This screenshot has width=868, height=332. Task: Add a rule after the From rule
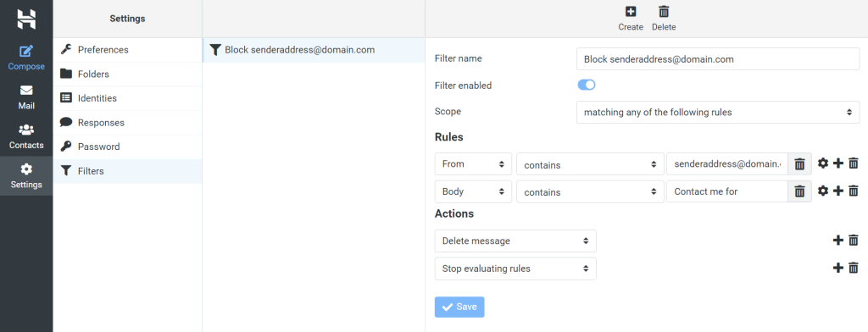pos(838,163)
